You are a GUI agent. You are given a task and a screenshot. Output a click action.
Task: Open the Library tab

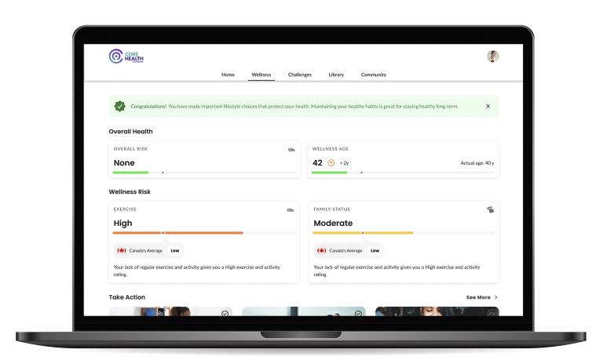point(336,75)
